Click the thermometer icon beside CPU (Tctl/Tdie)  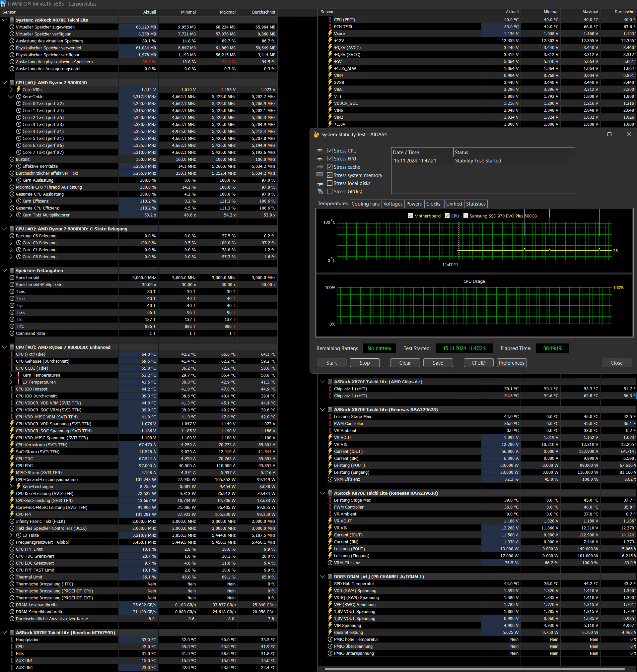pyautogui.click(x=12, y=354)
